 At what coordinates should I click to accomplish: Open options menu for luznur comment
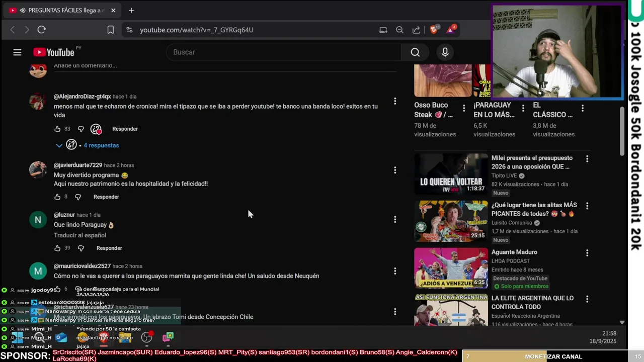pos(395,219)
